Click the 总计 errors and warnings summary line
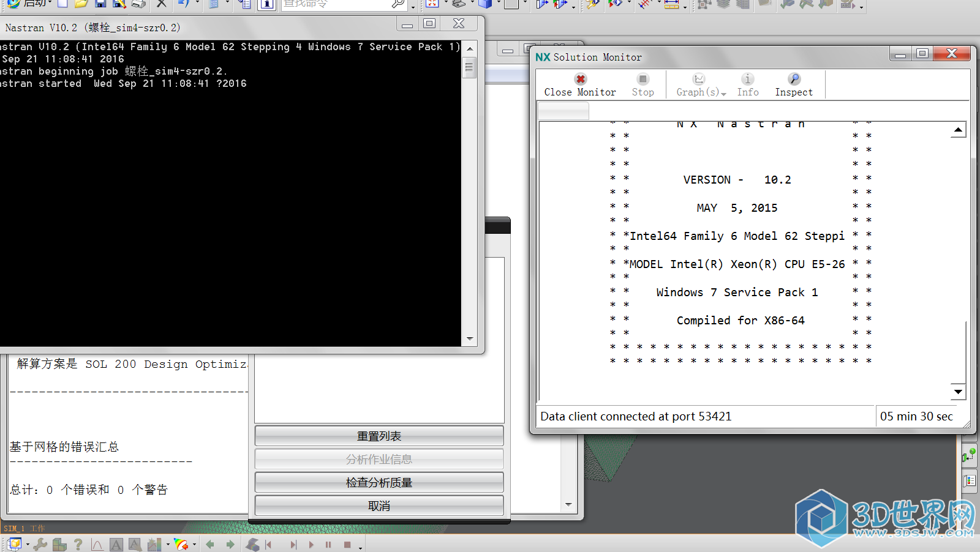Screen dimensions: 980x552 [89, 490]
